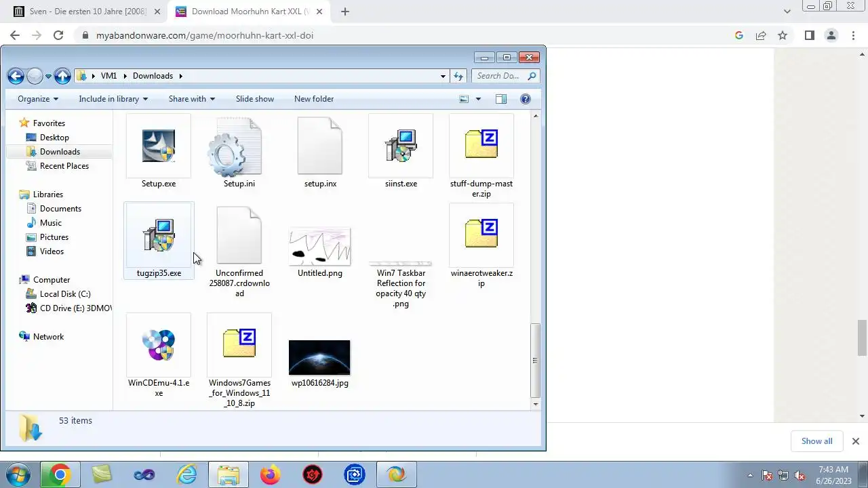Click the Explorer Back arrow button
Viewport: 868px width, 488px height.
tap(16, 76)
